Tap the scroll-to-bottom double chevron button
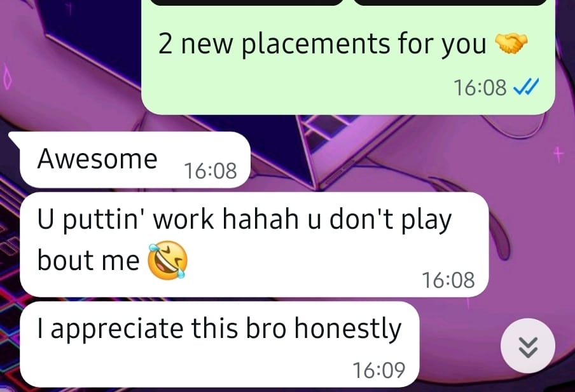 tap(528, 346)
